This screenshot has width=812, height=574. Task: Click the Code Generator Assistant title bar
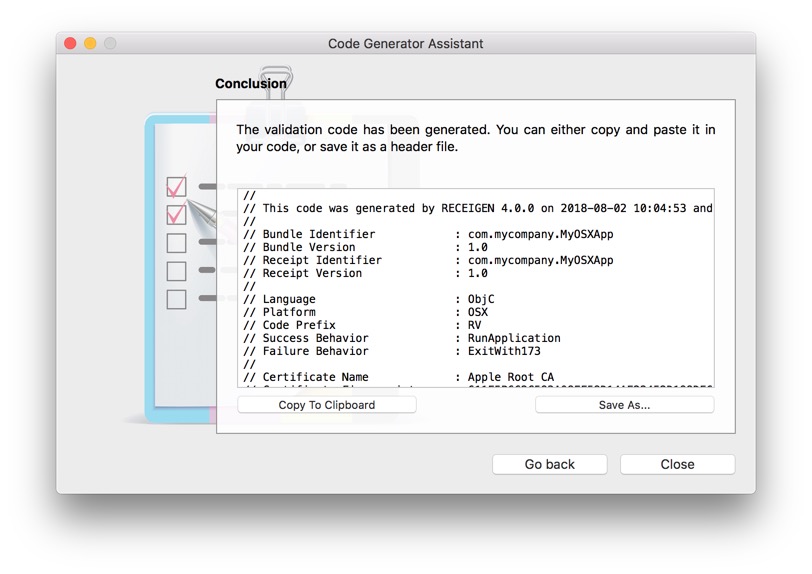pos(405,44)
